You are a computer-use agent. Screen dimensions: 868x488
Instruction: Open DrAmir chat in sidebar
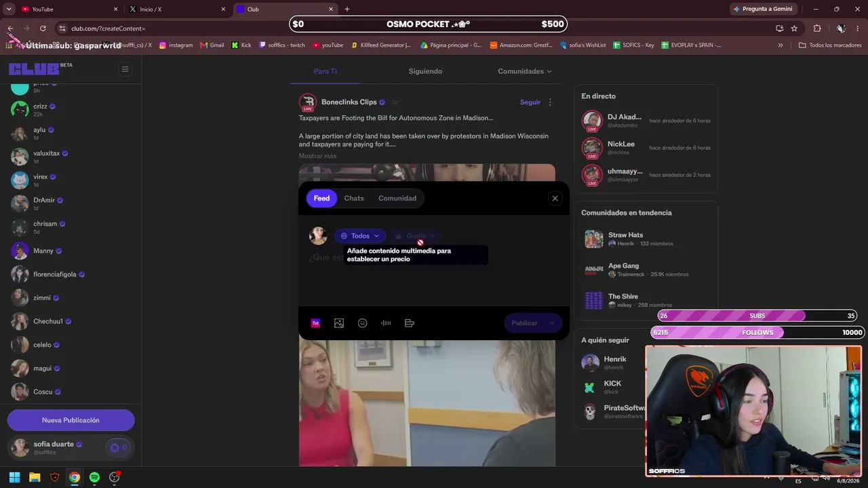pyautogui.click(x=71, y=203)
